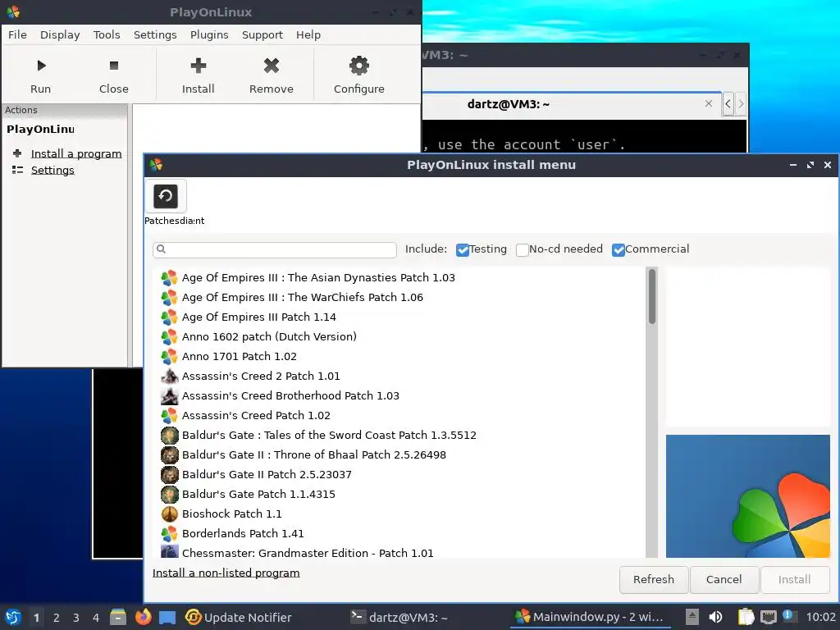The height and width of the screenshot is (630, 840).
Task: Click the Assassin's Creed Brotherhood Patch icon
Action: click(169, 396)
